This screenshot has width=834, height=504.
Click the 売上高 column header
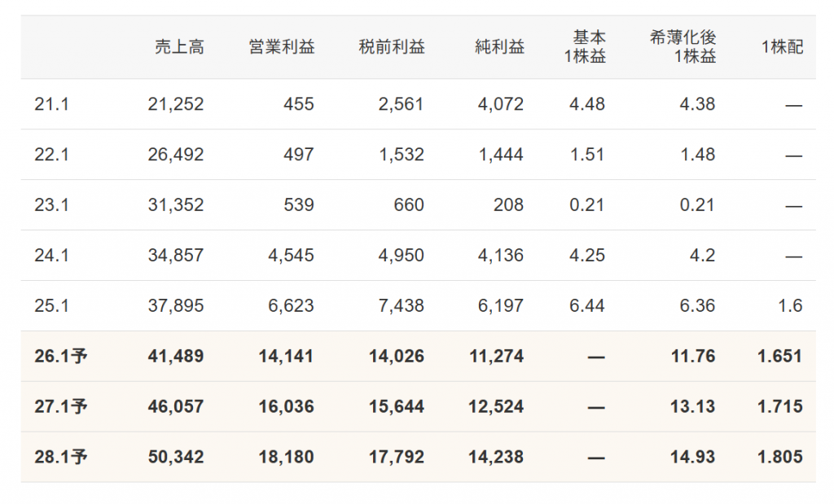tap(179, 47)
